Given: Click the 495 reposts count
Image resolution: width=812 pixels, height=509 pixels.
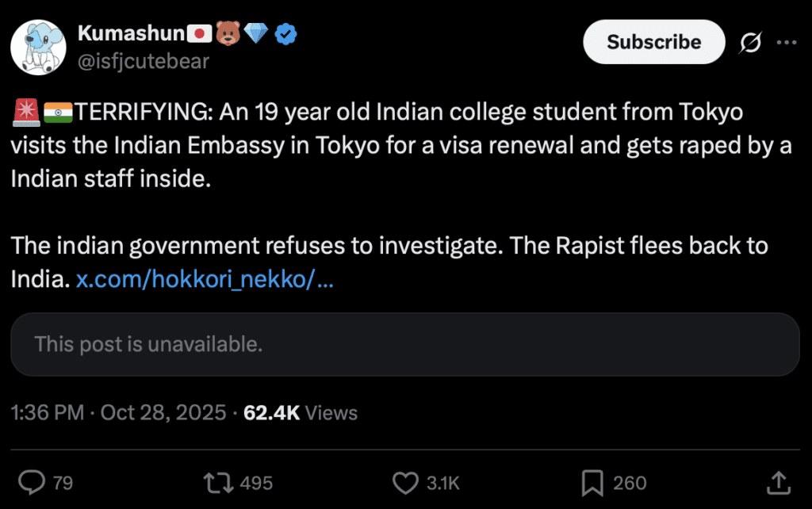Looking at the screenshot, I should coord(256,483).
